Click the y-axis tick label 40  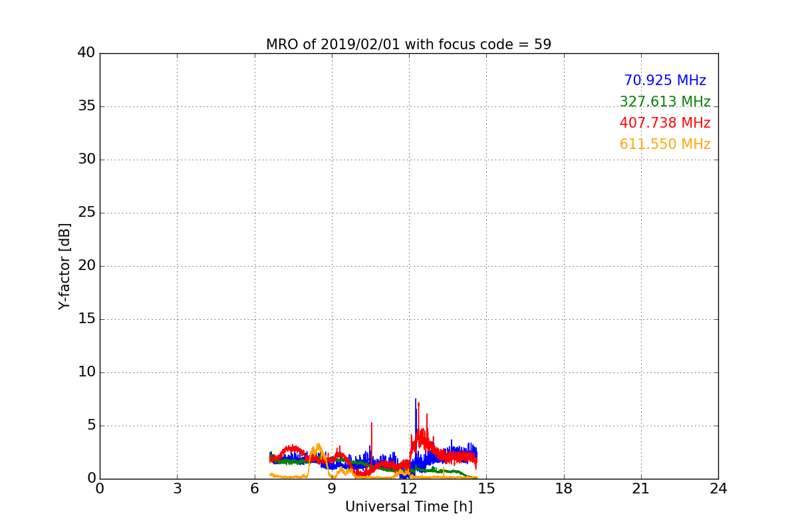coord(86,53)
